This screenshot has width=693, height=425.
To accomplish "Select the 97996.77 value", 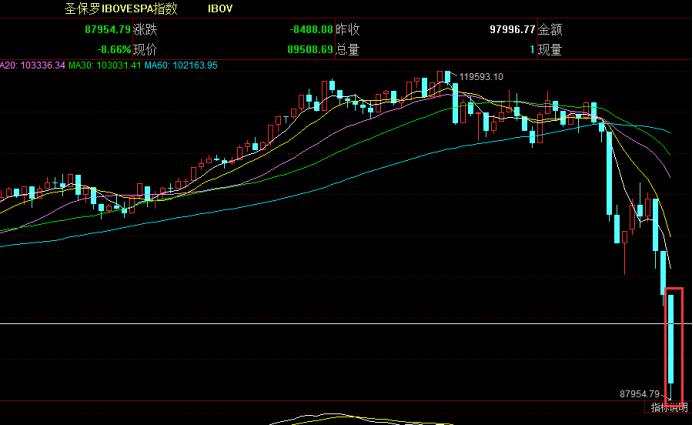I will (512, 30).
